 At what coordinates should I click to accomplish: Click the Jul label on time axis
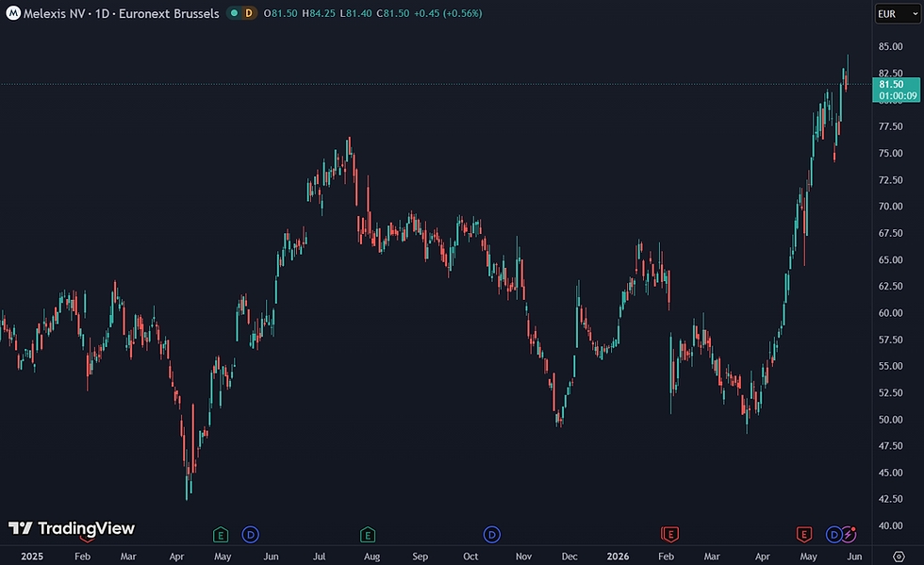pyautogui.click(x=319, y=557)
